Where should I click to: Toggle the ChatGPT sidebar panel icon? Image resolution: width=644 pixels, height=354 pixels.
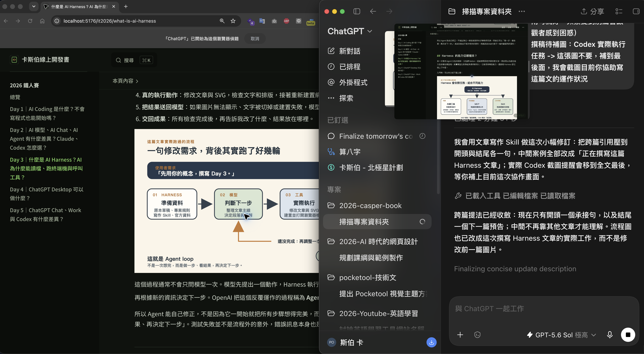[x=357, y=11]
